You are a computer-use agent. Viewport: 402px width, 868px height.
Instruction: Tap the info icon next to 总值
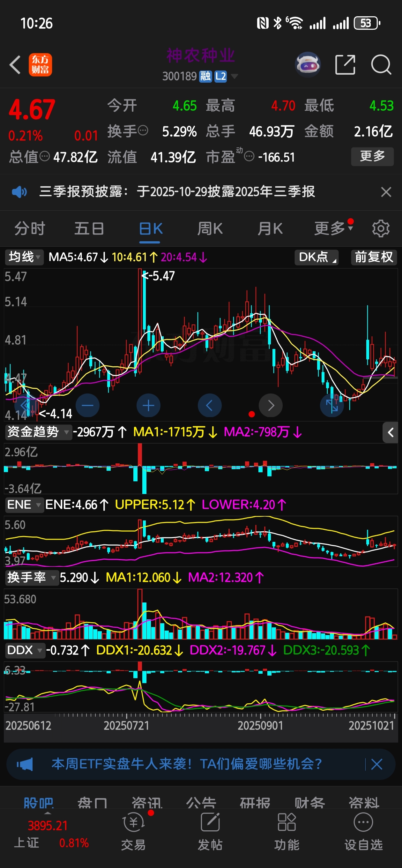44,156
